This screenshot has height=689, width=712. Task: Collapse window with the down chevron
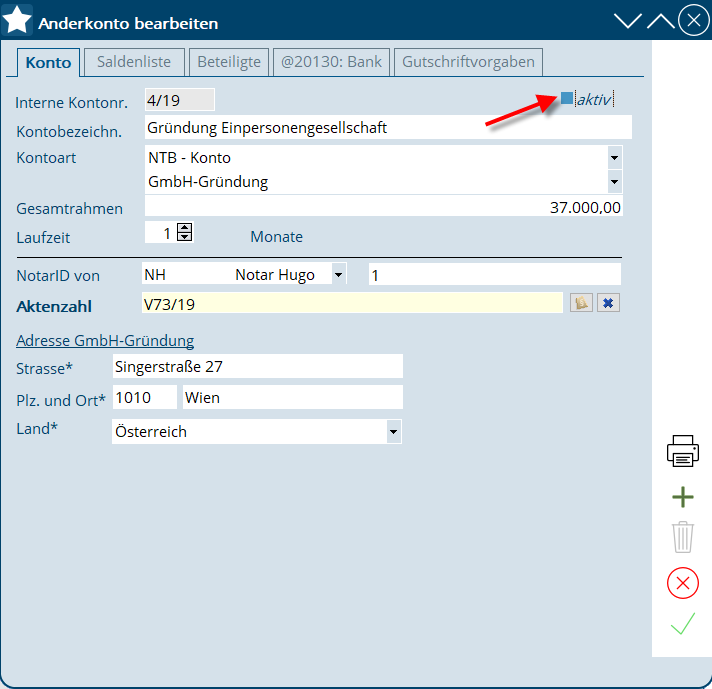point(627,21)
